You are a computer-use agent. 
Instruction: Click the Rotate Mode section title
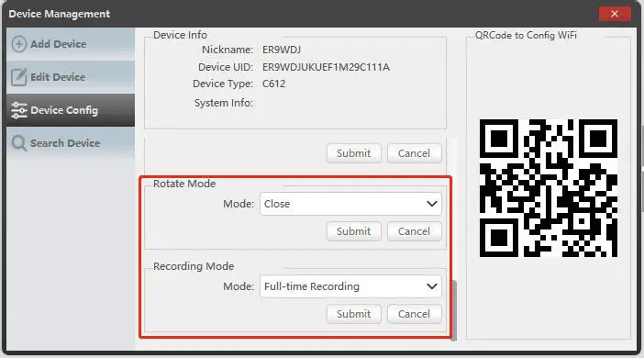(184, 184)
